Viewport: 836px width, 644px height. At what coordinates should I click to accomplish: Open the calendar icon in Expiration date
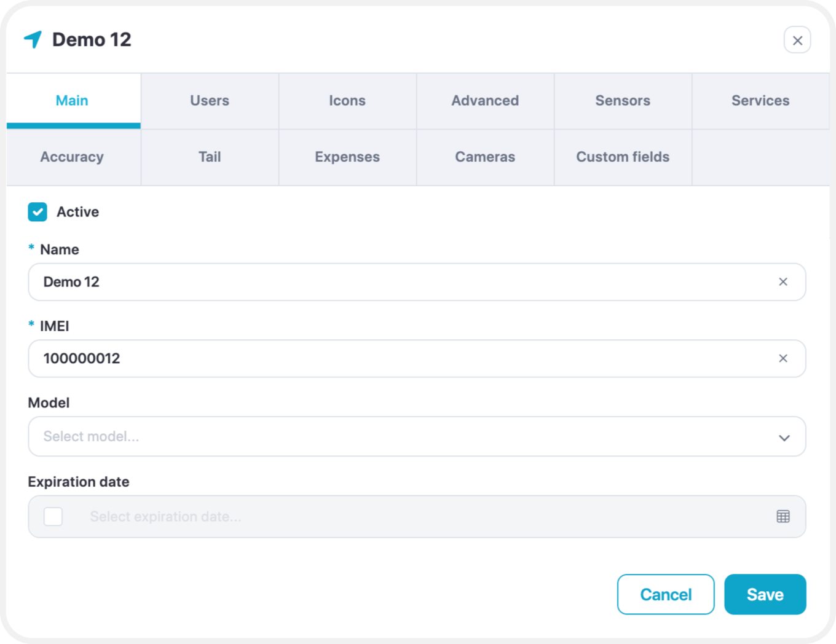pyautogui.click(x=783, y=516)
